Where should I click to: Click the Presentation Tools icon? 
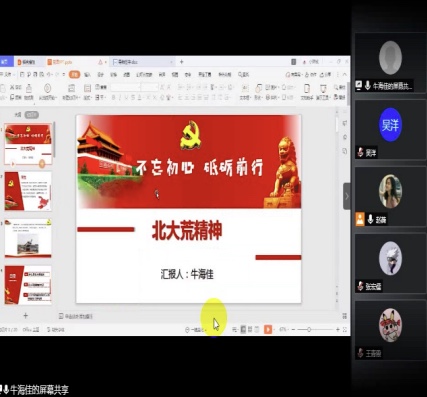click(323, 88)
